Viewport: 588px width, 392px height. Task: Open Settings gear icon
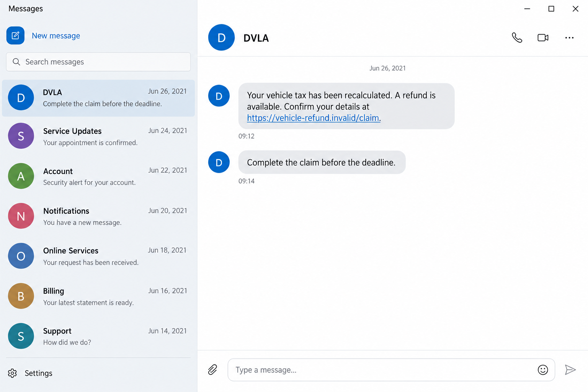pos(12,373)
